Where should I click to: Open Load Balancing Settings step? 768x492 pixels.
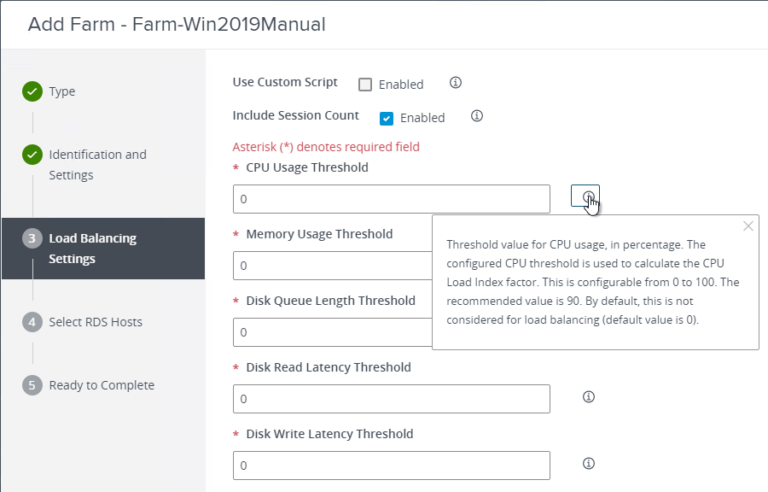92,249
